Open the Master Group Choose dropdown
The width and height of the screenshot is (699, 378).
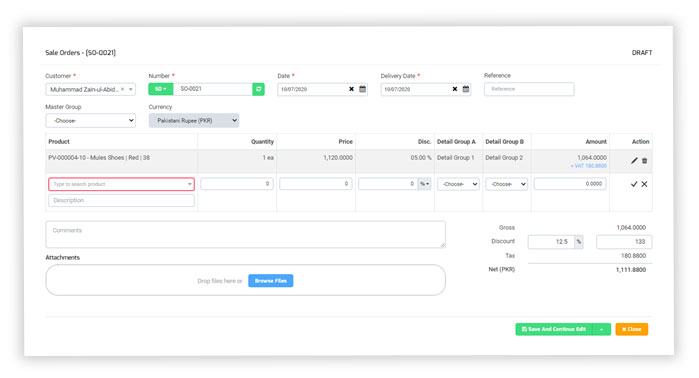(90, 120)
